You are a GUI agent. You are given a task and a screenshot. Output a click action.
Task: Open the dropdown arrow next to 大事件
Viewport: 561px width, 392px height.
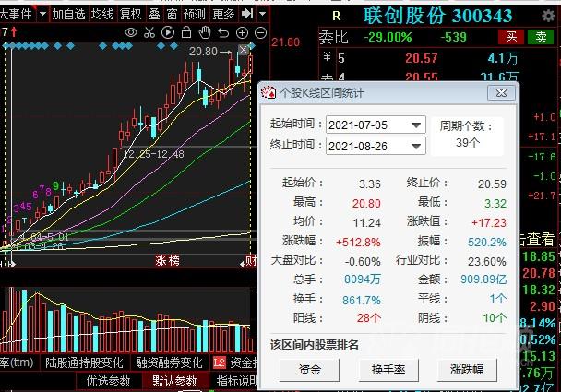pos(43,14)
